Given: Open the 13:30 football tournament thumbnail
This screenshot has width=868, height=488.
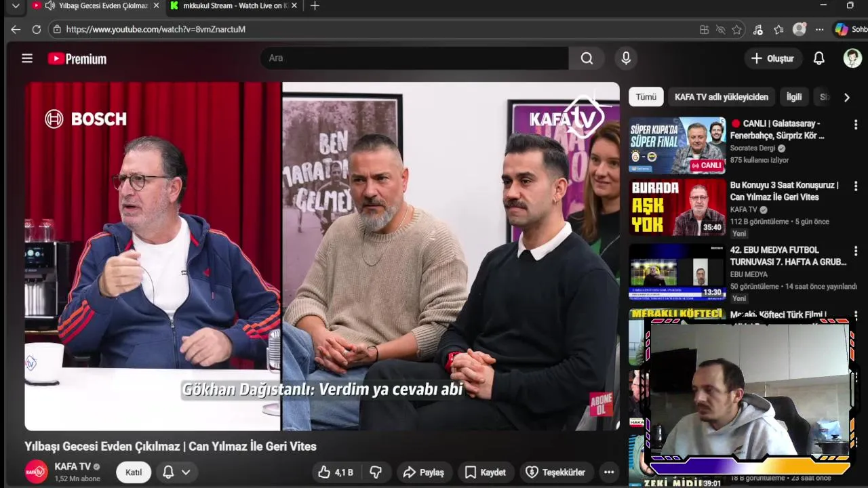Looking at the screenshot, I should tap(677, 272).
